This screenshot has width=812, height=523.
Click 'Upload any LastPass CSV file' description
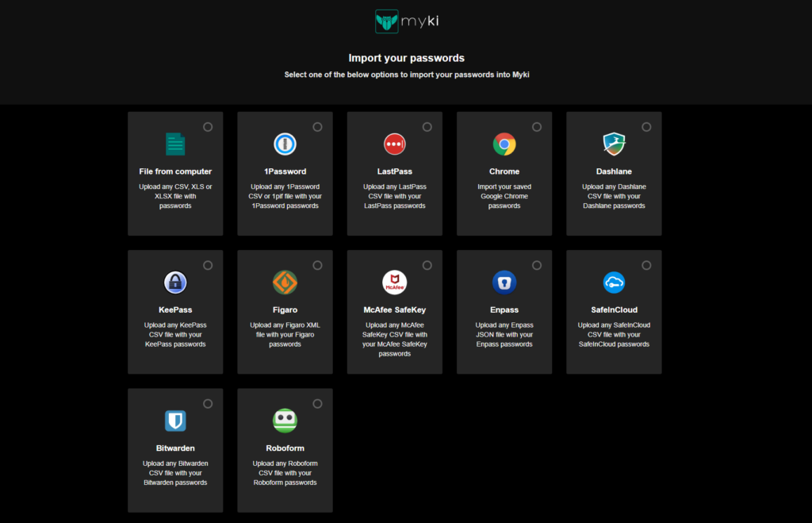[x=395, y=197]
